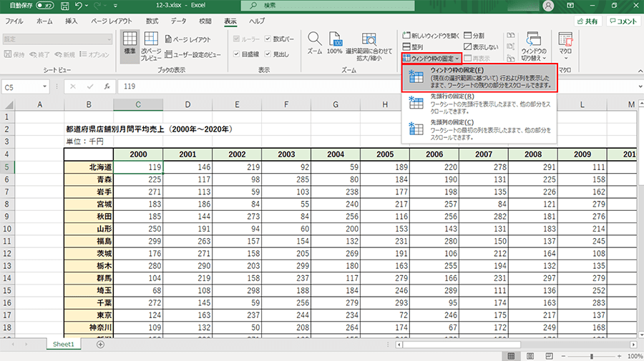
Task: Click the 検索 search box
Action: click(328, 6)
